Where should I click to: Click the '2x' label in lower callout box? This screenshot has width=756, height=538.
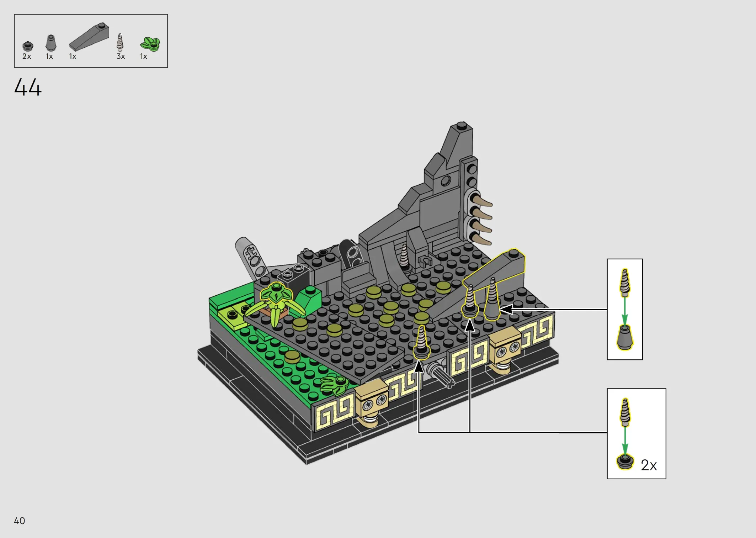point(649,465)
